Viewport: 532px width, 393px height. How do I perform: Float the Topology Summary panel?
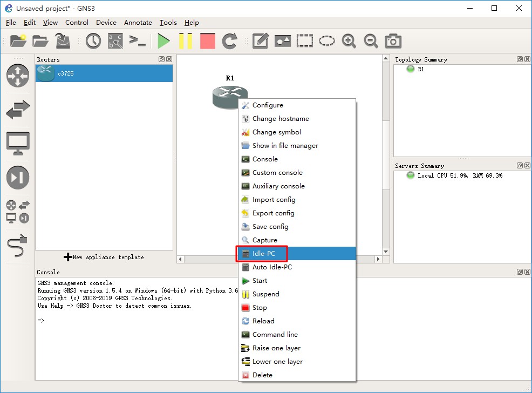coord(520,59)
